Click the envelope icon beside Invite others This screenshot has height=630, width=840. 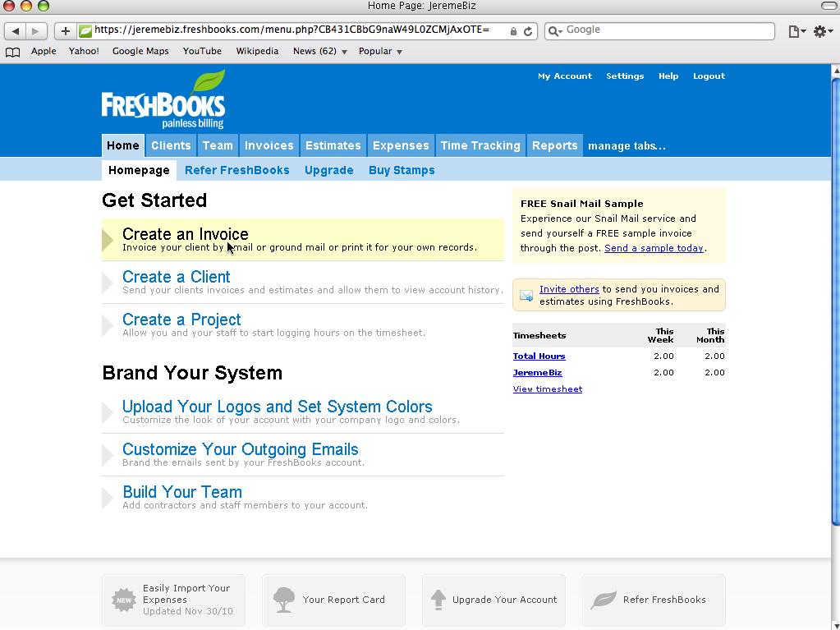(x=526, y=296)
